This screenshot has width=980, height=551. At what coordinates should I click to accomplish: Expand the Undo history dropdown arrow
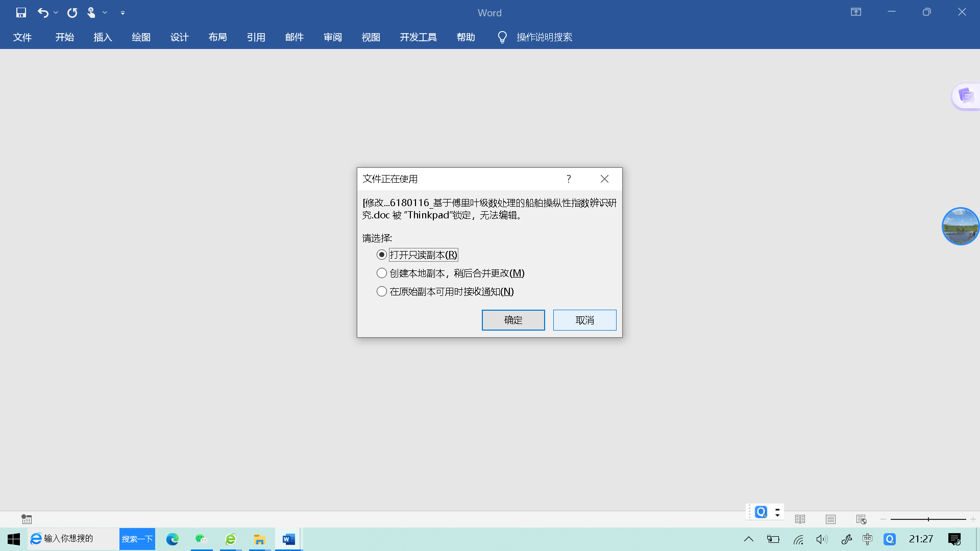[x=56, y=13]
